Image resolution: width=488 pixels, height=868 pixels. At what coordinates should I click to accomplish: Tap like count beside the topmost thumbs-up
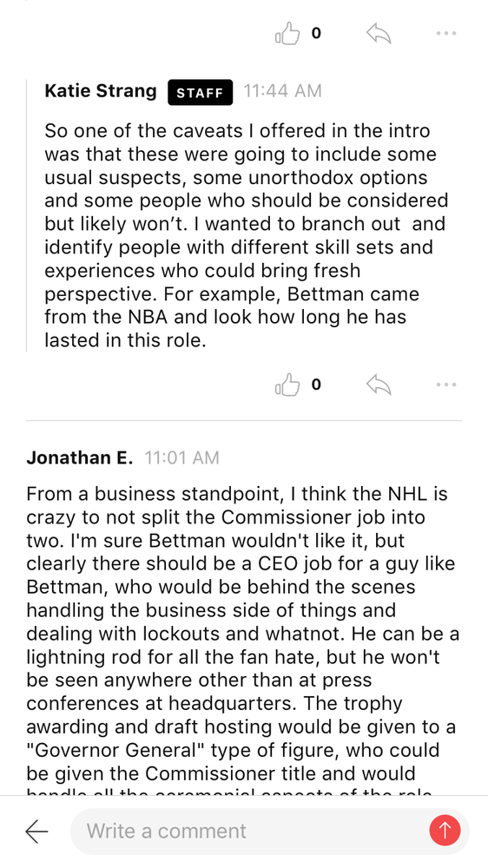click(316, 34)
